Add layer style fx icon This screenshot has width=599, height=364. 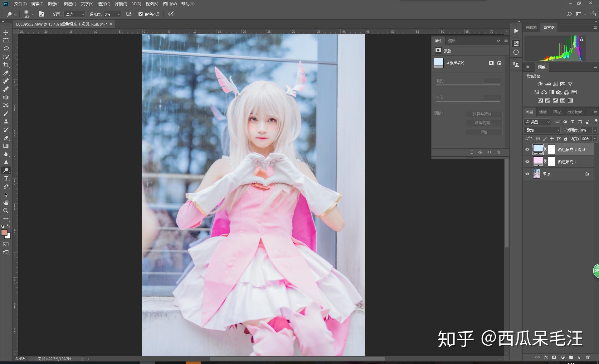tap(546, 357)
